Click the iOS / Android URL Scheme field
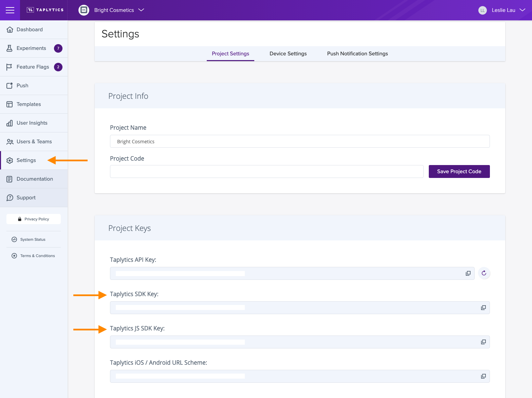The image size is (532, 398). point(300,376)
